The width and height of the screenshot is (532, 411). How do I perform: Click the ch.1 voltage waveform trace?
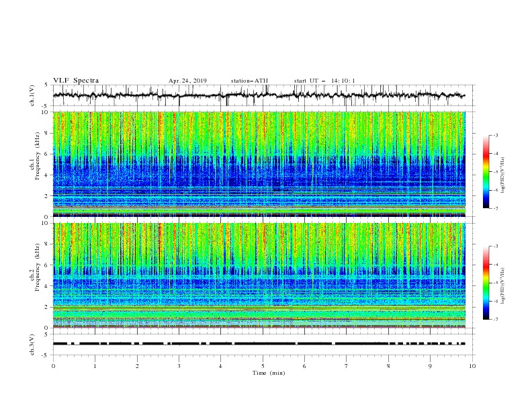click(x=259, y=95)
